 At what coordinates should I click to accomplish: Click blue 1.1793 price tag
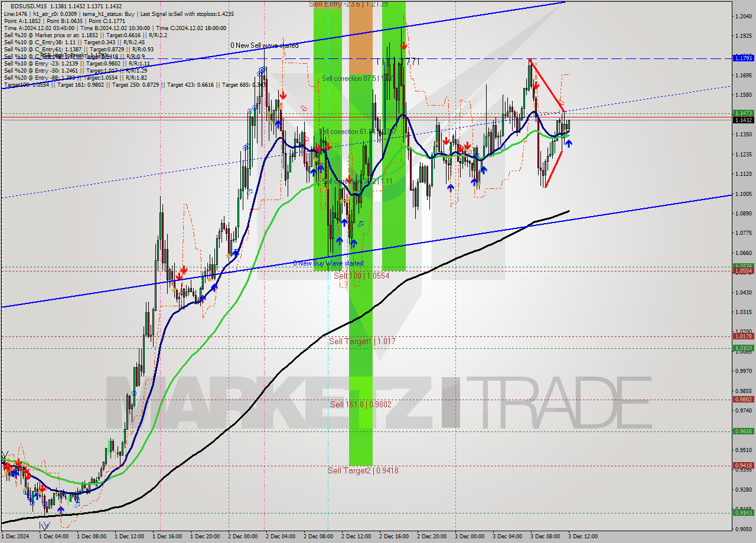[x=743, y=58]
